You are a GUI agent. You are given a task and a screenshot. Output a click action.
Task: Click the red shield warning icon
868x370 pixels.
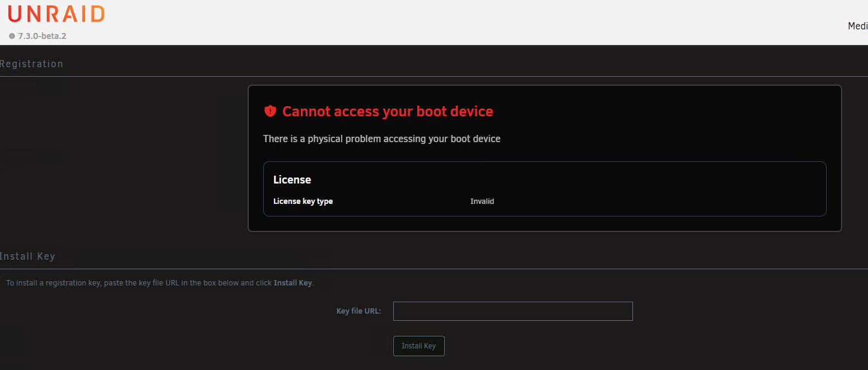point(270,111)
